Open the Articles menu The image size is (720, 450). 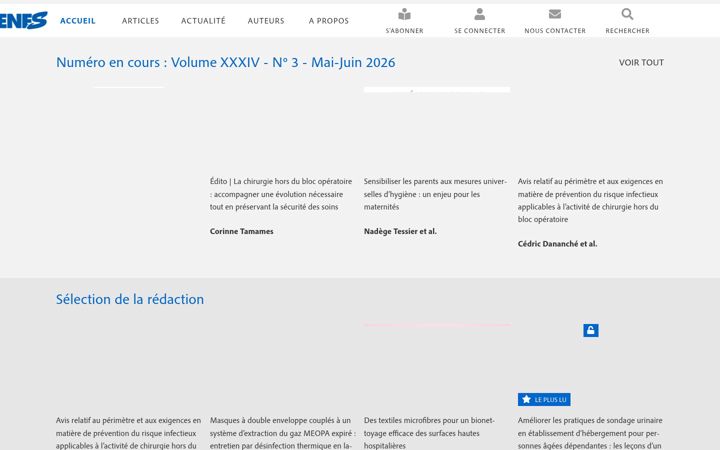tap(141, 21)
